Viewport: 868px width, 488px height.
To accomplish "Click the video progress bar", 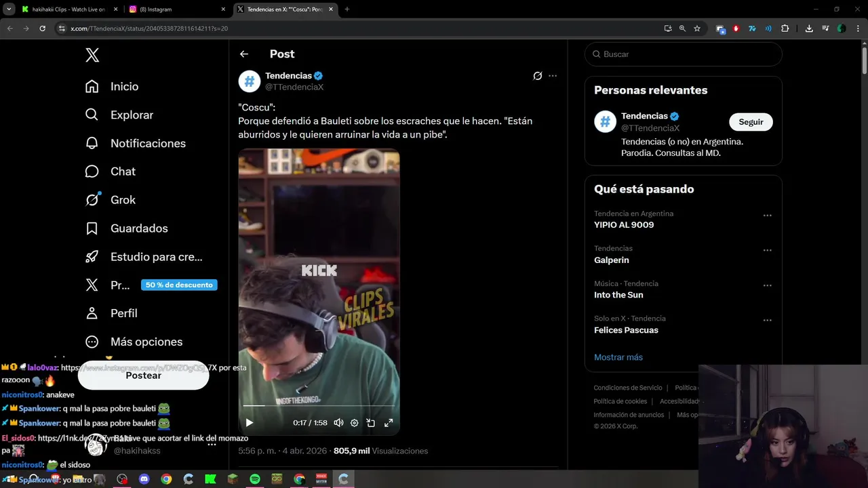I will (x=319, y=406).
